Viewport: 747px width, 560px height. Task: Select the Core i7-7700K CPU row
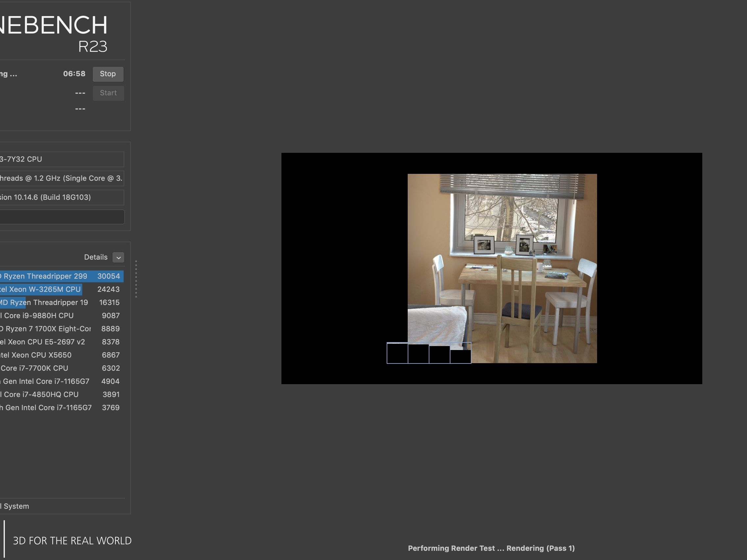click(61, 368)
